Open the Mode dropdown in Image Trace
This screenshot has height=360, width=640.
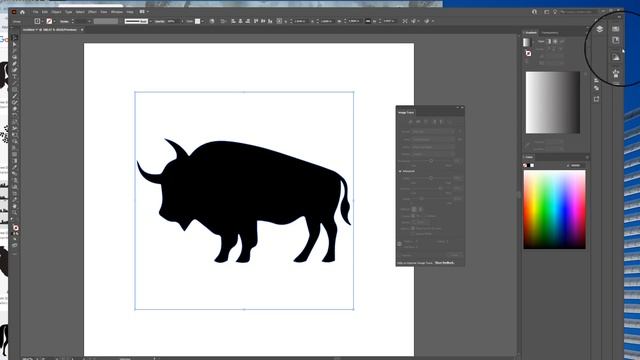coord(433,147)
